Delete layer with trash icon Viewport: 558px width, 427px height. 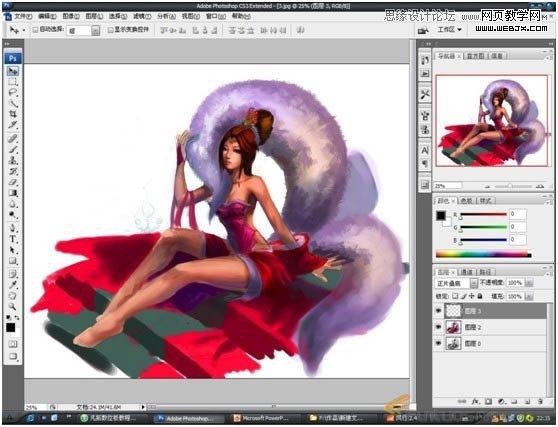[540, 401]
